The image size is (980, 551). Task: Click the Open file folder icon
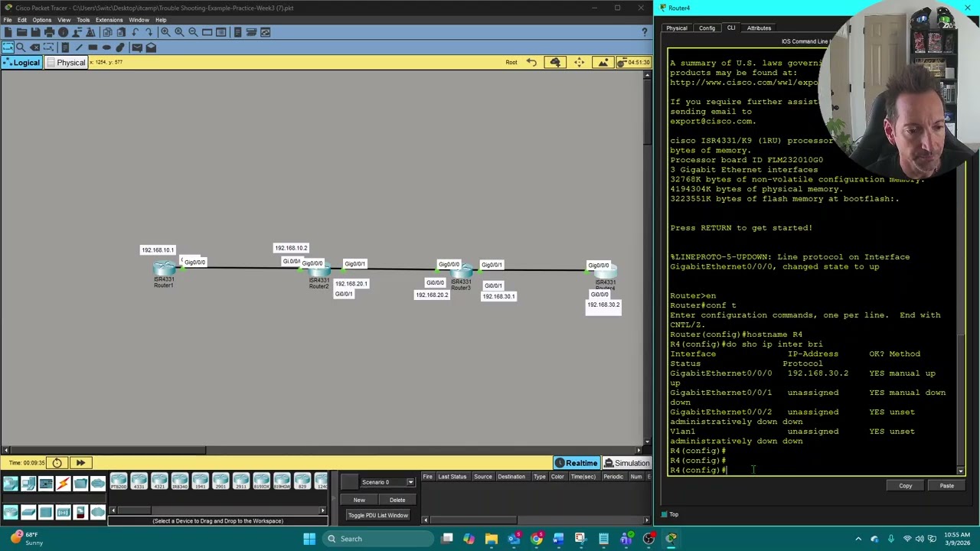[x=21, y=32]
